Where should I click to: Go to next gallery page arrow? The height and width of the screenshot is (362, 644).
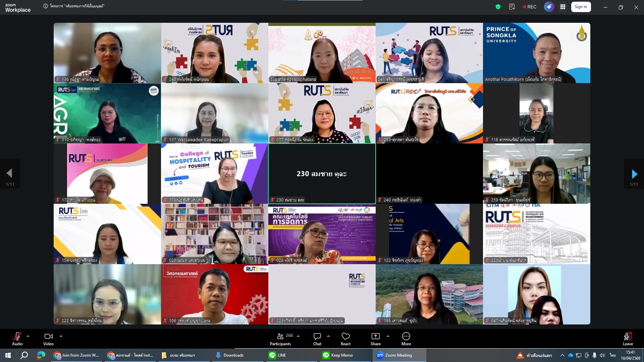pos(634,174)
